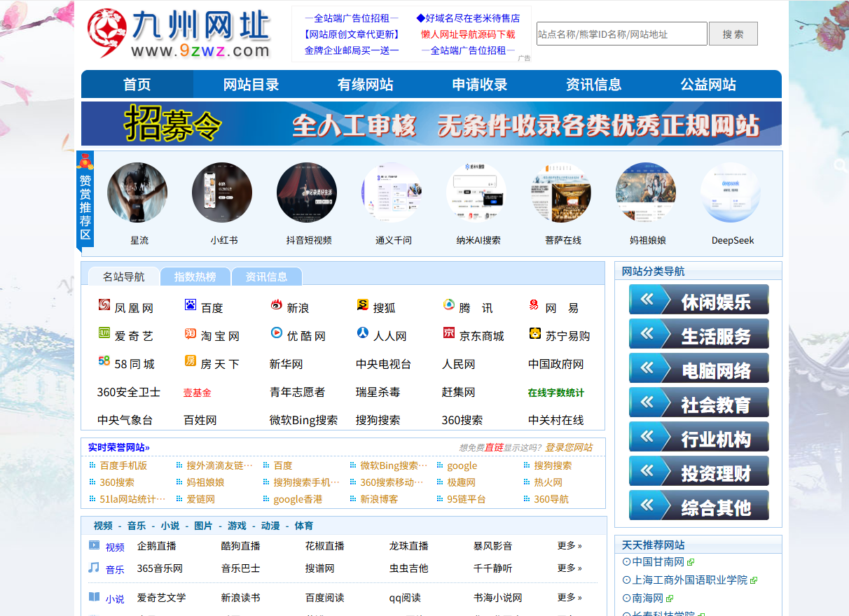Focus the site name search field
The image size is (849, 616).
(622, 34)
